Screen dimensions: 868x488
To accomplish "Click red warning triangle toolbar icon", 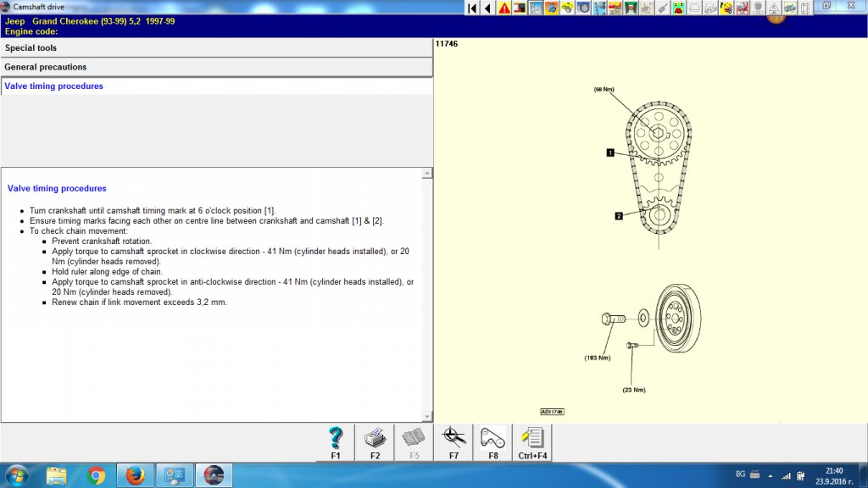I will [x=504, y=8].
